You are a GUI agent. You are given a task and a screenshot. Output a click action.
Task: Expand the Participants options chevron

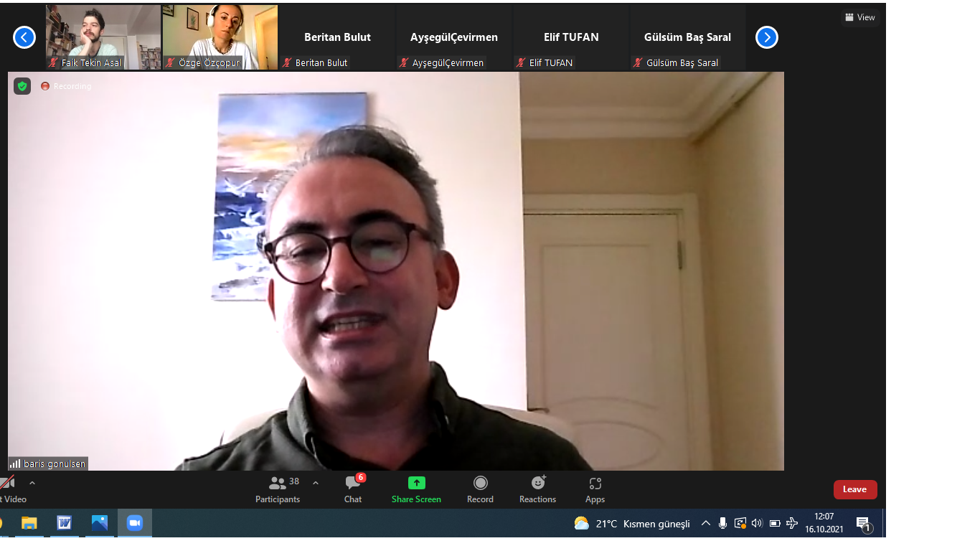pos(316,483)
